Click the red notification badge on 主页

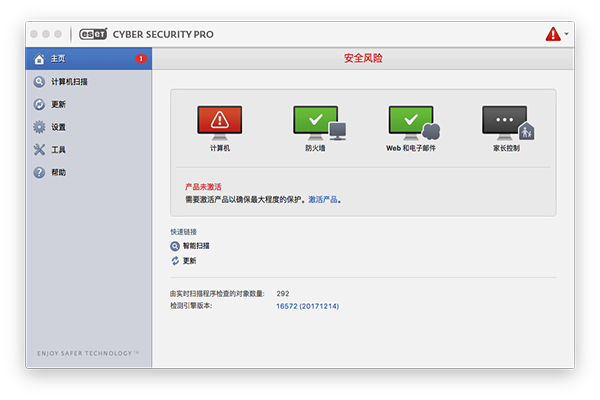tap(140, 59)
